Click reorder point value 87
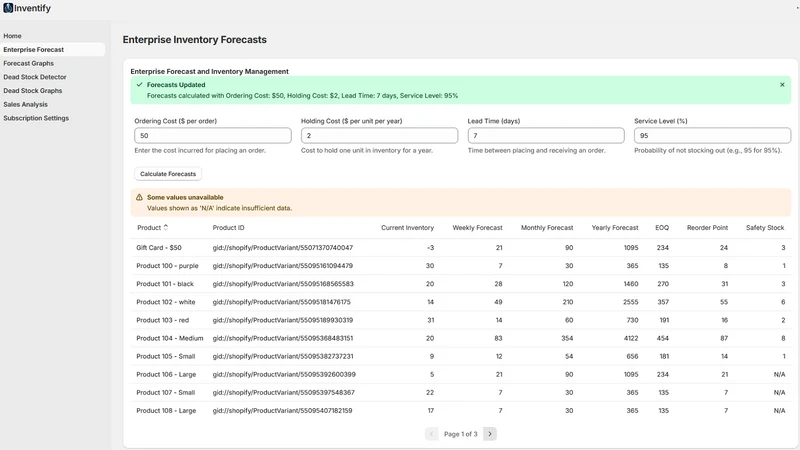This screenshot has width=800, height=450. pos(724,338)
